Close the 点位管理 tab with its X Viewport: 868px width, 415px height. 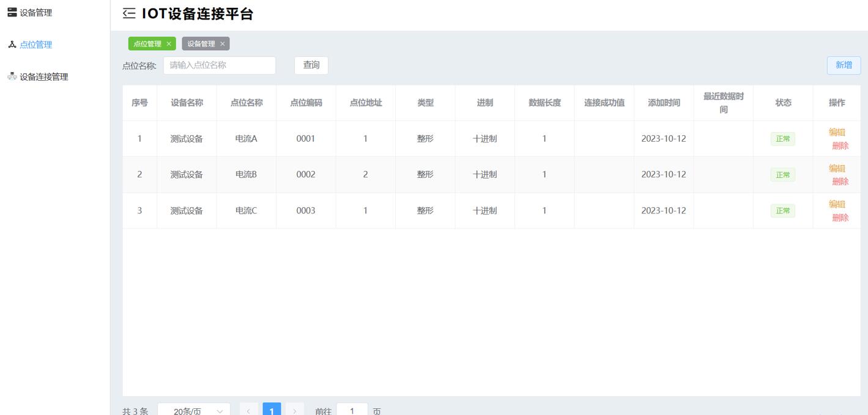click(x=169, y=44)
